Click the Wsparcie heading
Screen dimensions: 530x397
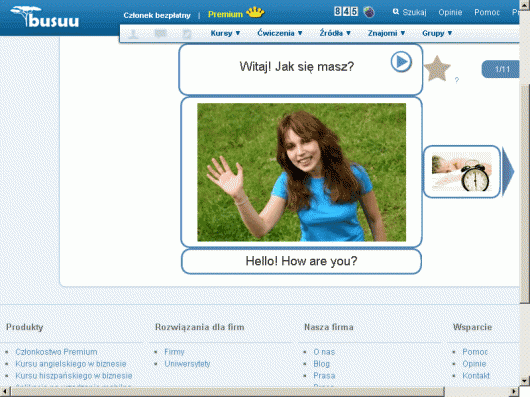472,327
